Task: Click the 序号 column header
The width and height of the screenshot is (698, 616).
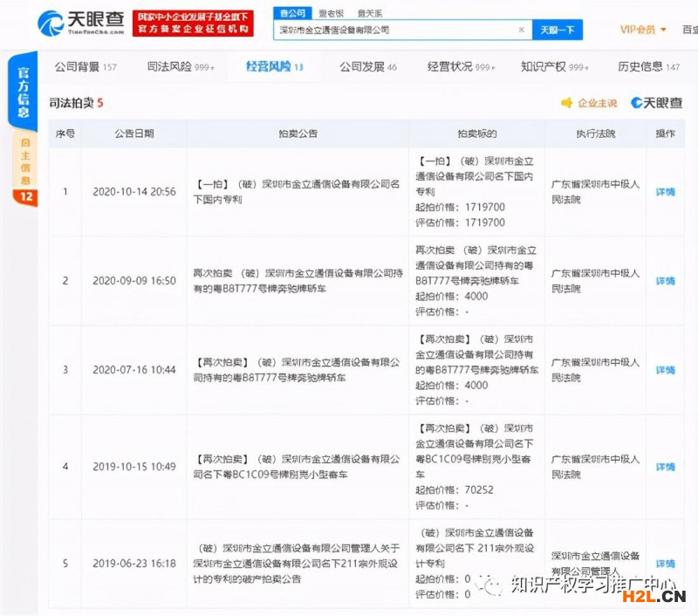Action: tap(65, 133)
